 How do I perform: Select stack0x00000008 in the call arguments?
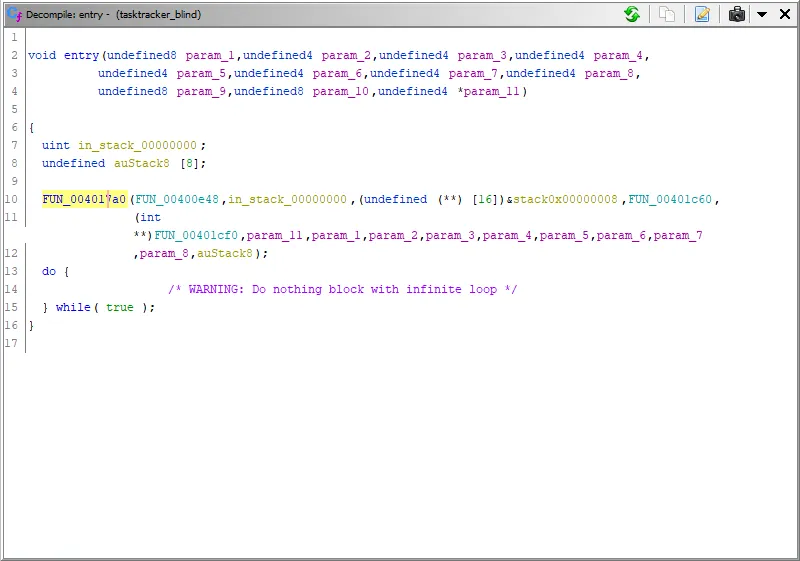click(567, 199)
